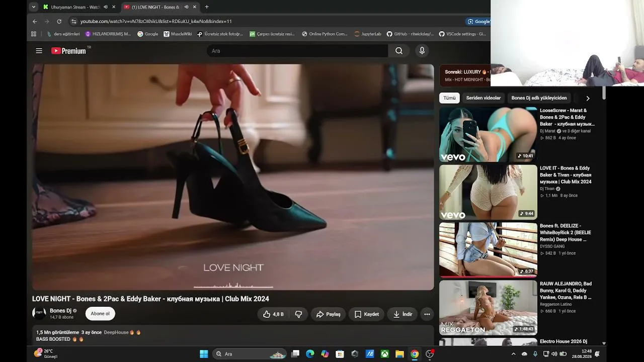Viewport: 644px width, 362px height.
Task: Open the Mix Reggaeton video thumbnail
Action: point(488,308)
